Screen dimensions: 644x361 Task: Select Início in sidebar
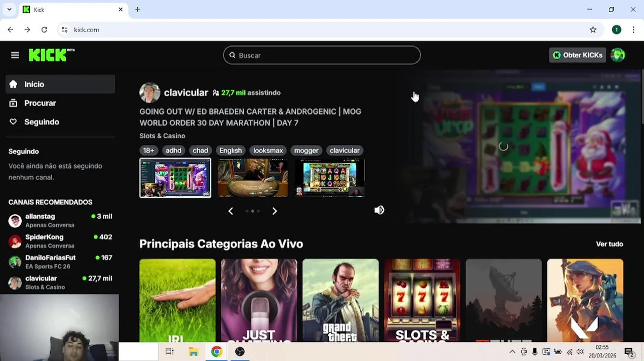[60, 84]
